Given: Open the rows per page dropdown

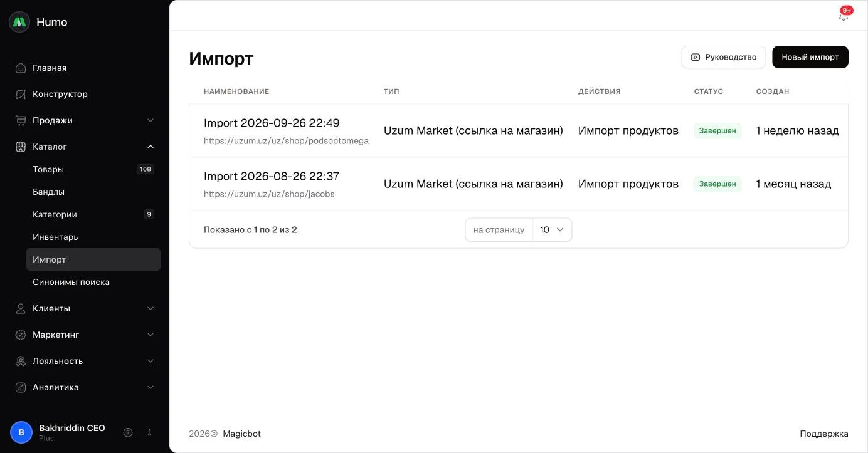Looking at the screenshot, I should [552, 230].
